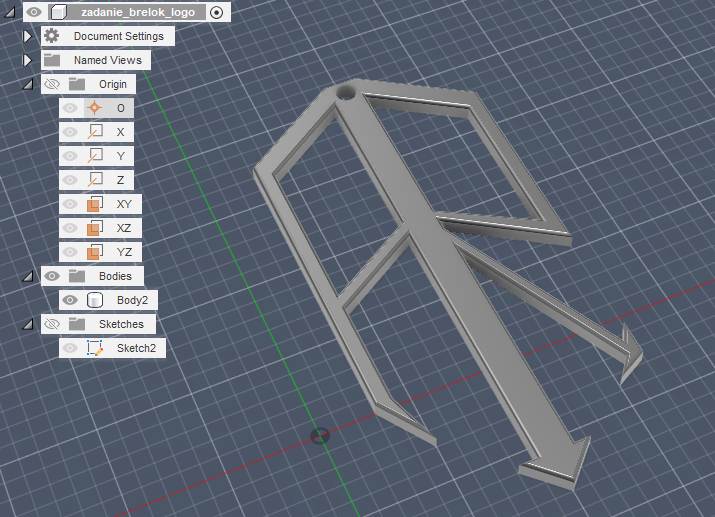Select the XY plane icon
Viewport: 715px width, 517px height.
pyautogui.click(x=95, y=204)
